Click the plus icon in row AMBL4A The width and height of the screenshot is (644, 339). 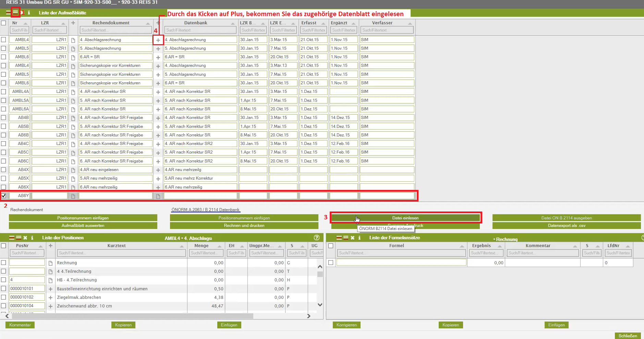158,92
